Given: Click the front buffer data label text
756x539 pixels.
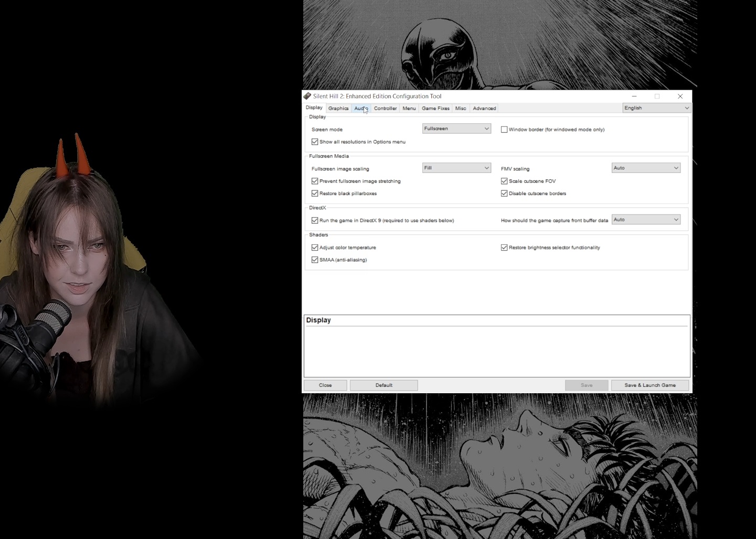Looking at the screenshot, I should (555, 220).
